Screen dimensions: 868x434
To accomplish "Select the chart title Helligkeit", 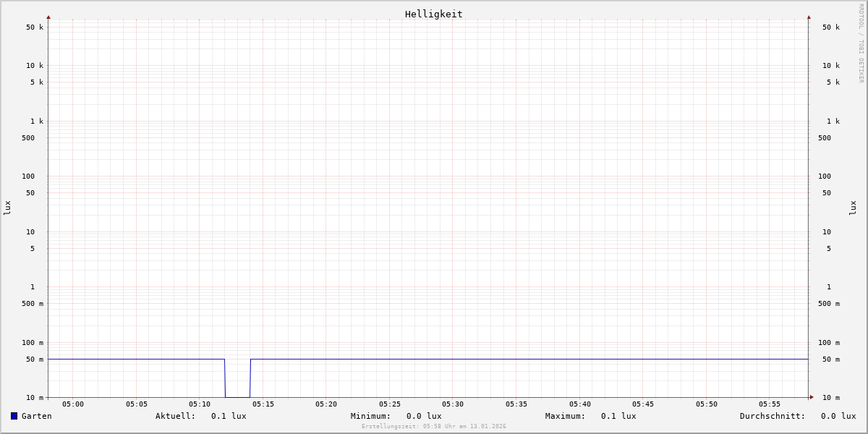I will [433, 14].
